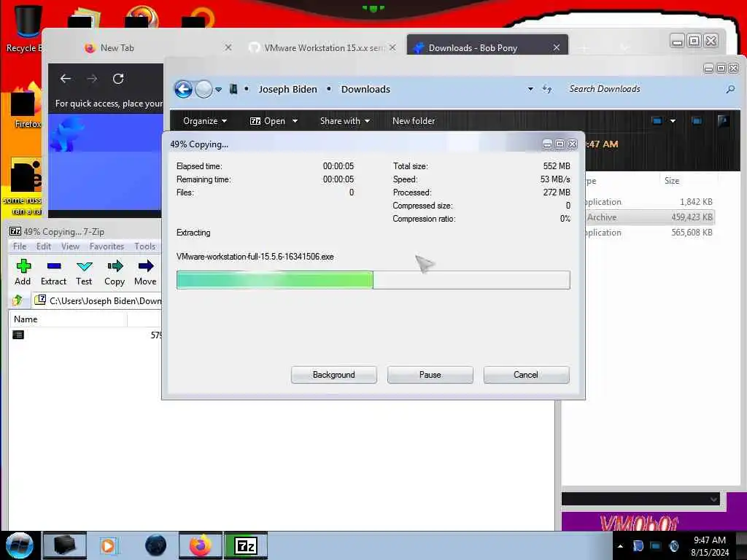
Task: Open 7-Zip Tools menu
Action: [145, 246]
